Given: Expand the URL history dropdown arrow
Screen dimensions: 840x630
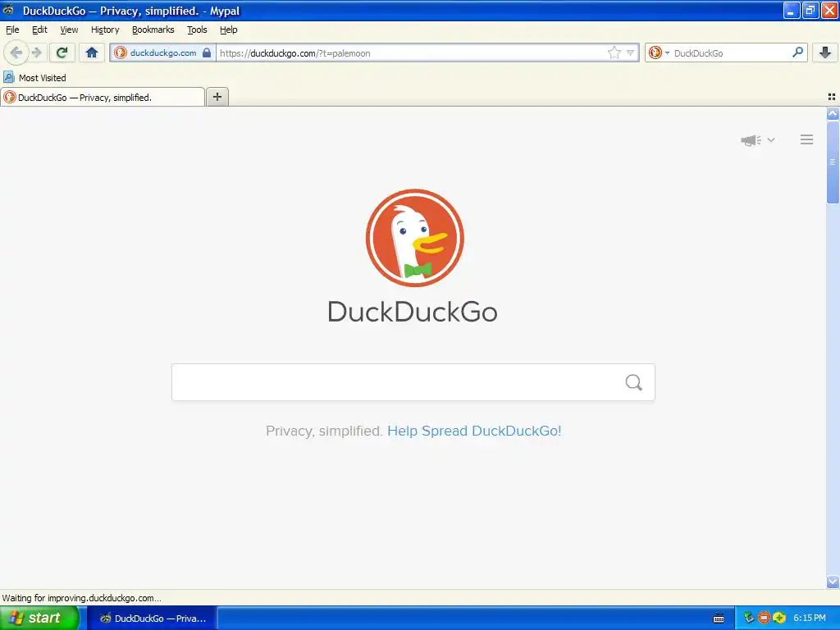Looking at the screenshot, I should tap(630, 52).
